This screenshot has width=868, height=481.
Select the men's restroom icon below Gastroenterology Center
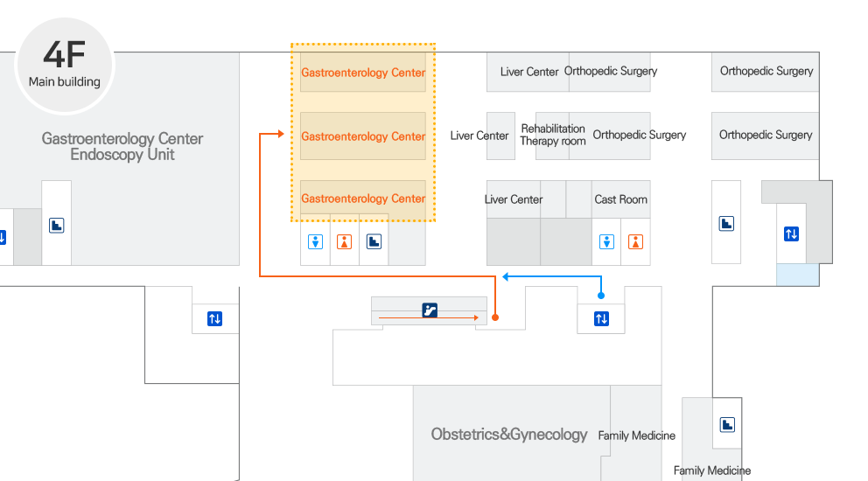click(x=315, y=241)
